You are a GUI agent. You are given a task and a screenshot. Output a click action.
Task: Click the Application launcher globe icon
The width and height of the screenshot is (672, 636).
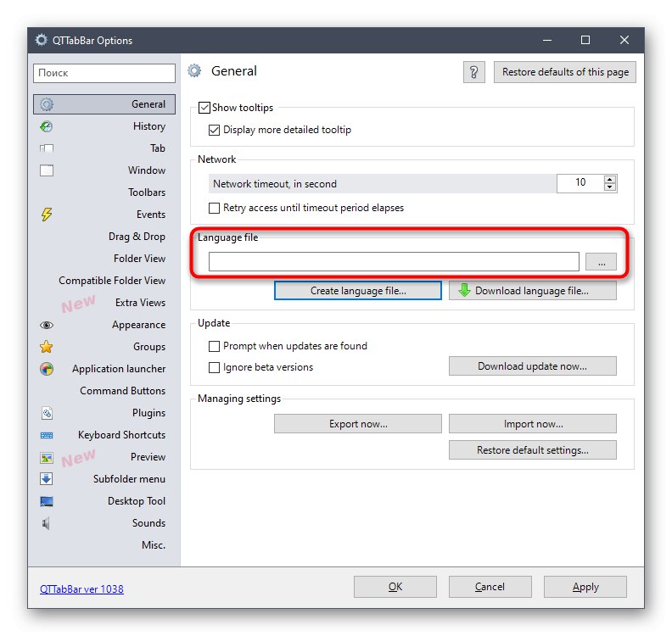point(47,369)
